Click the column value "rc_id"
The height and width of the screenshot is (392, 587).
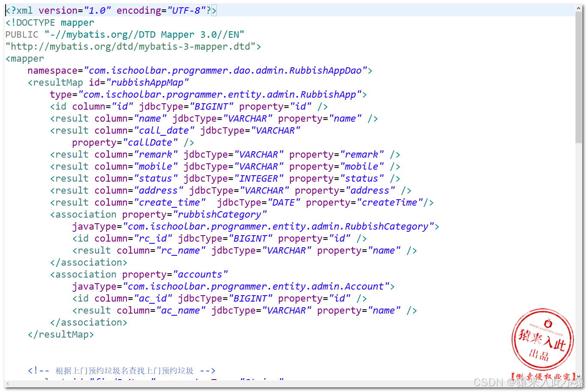(153, 238)
